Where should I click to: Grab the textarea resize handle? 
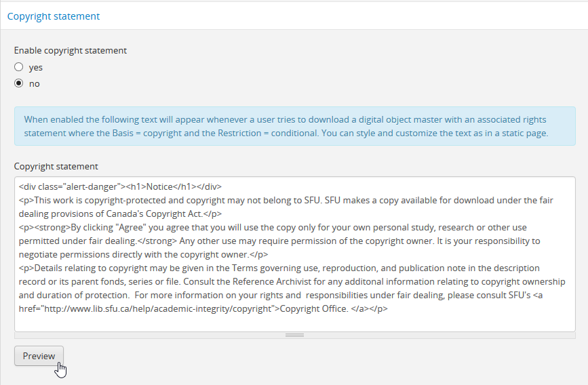point(294,335)
